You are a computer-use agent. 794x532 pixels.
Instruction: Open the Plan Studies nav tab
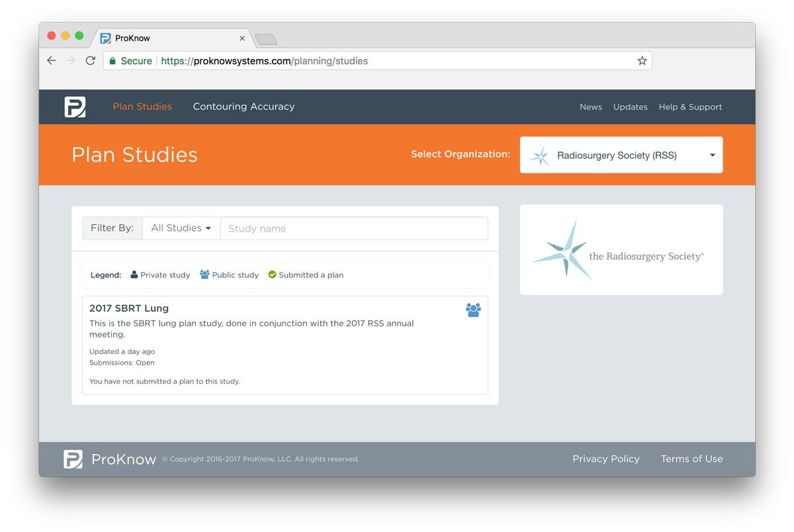pos(142,107)
